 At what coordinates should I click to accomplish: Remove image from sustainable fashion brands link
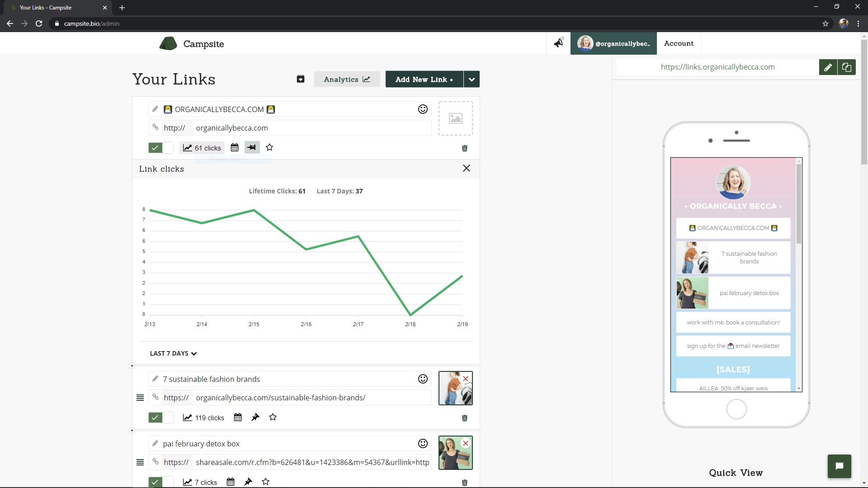tap(466, 379)
